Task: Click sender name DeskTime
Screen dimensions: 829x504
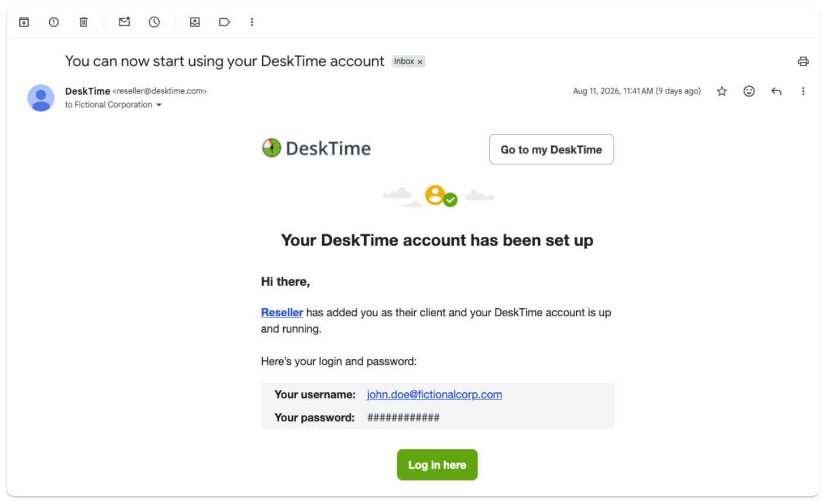Action: coord(88,91)
